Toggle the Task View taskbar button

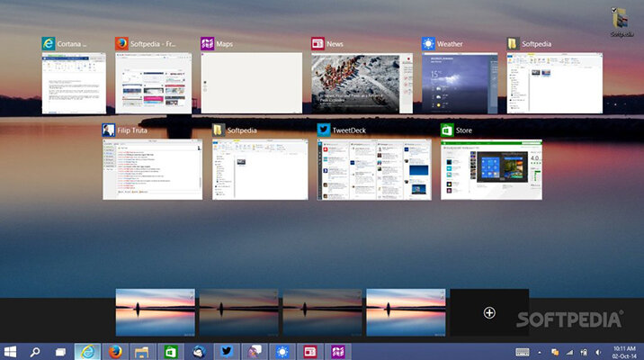coord(60,352)
